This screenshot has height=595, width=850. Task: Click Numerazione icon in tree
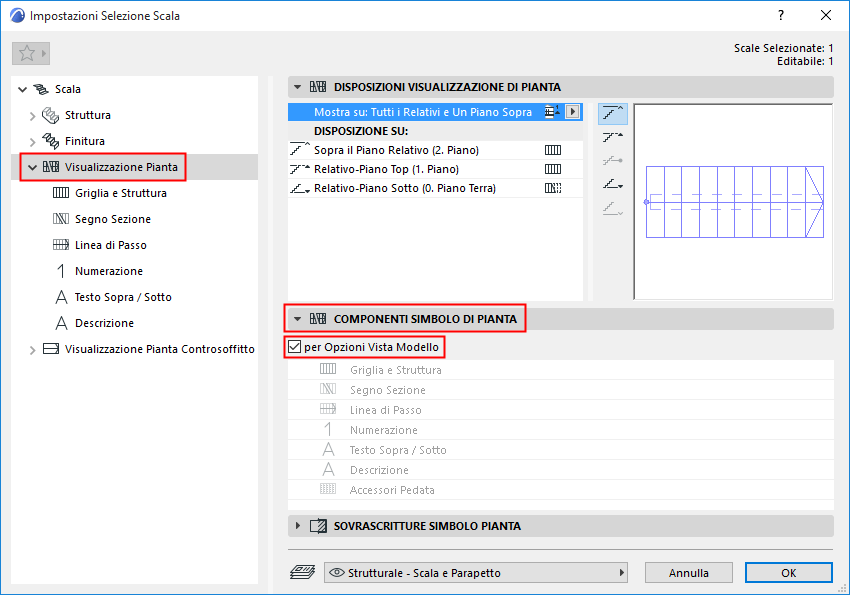point(61,271)
